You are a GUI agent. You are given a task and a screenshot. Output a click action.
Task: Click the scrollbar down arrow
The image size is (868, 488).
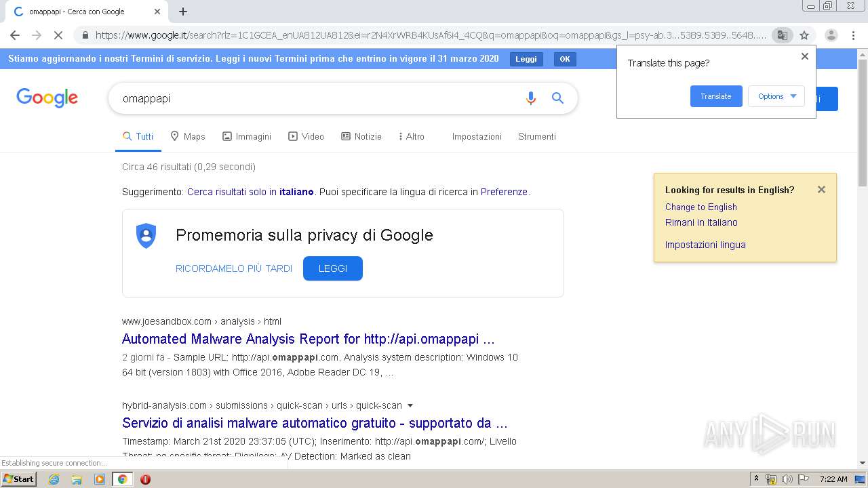click(x=863, y=463)
